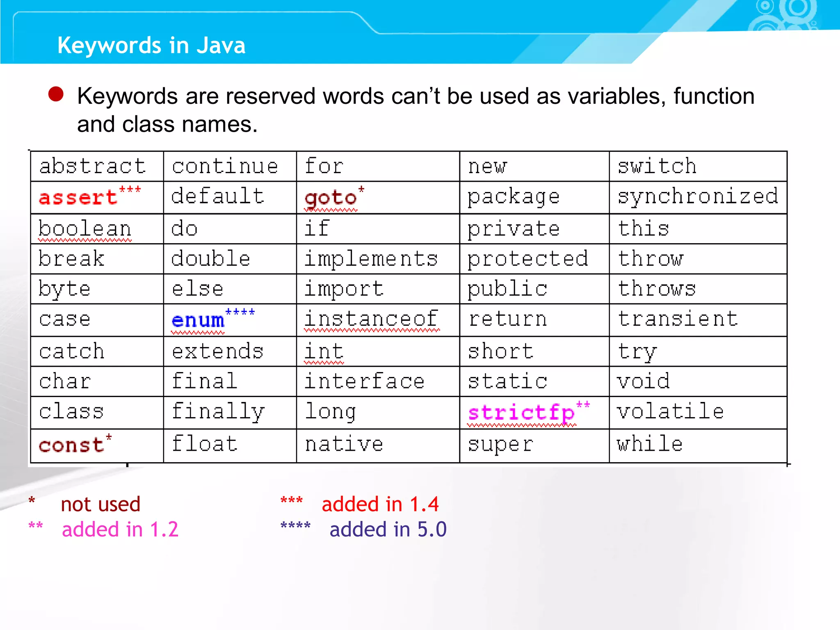Click the 'while' keyword
This screenshot has height=630, width=840.
coord(650,443)
